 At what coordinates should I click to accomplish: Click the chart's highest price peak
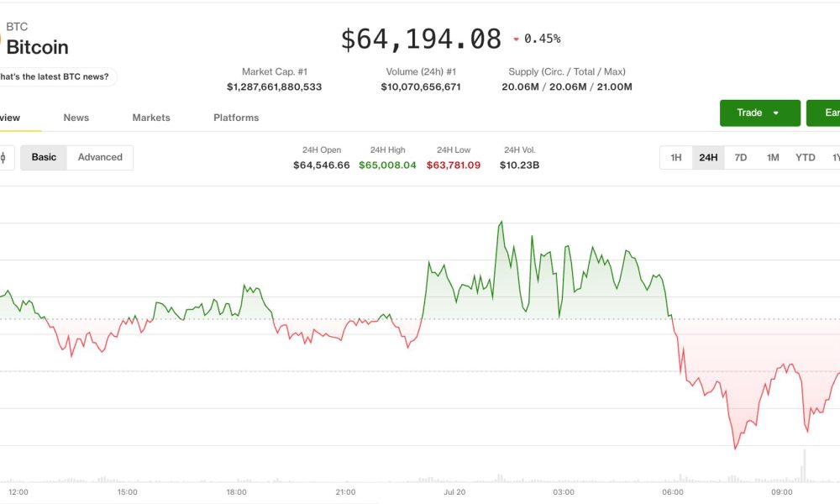pos(501,221)
